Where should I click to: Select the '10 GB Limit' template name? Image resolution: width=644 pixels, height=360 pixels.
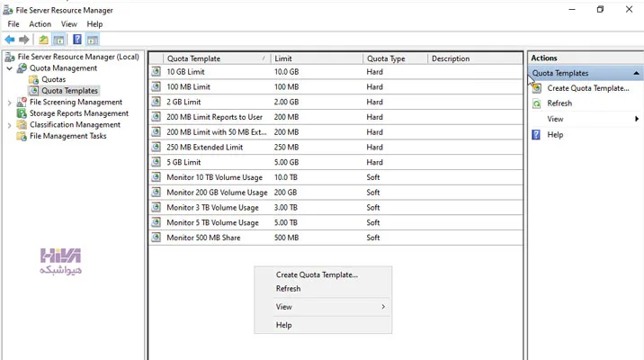(x=185, y=71)
